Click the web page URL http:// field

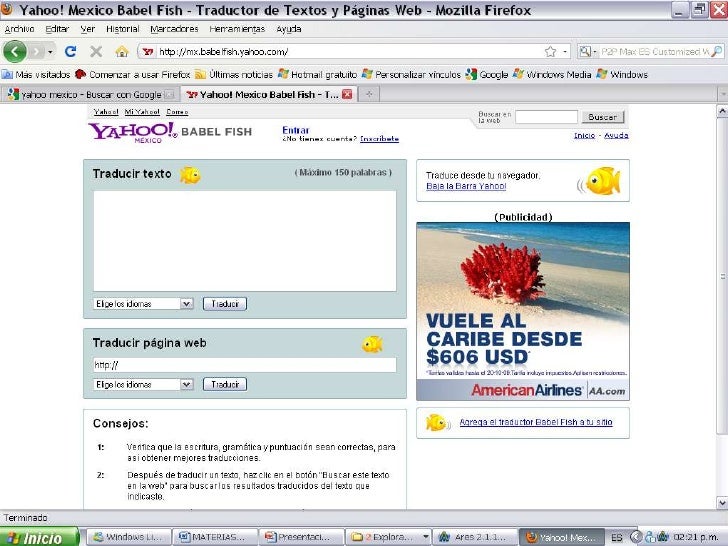(245, 365)
